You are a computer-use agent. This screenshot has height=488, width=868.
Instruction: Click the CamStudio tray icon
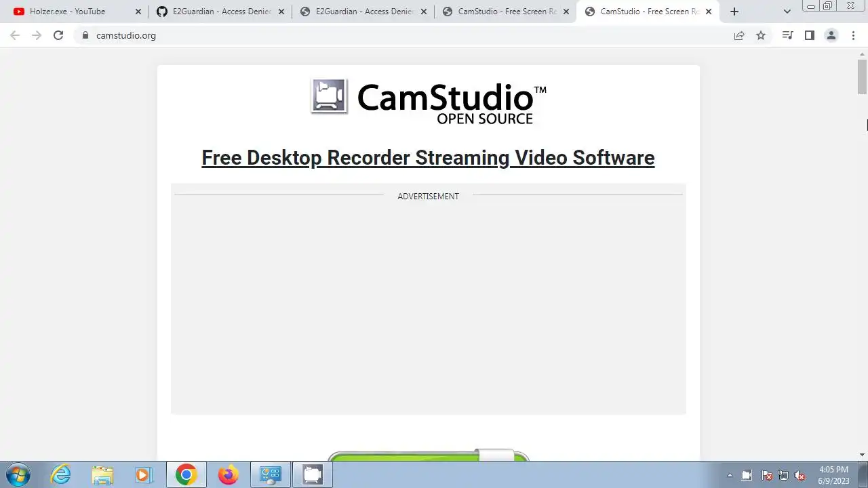[x=747, y=475]
